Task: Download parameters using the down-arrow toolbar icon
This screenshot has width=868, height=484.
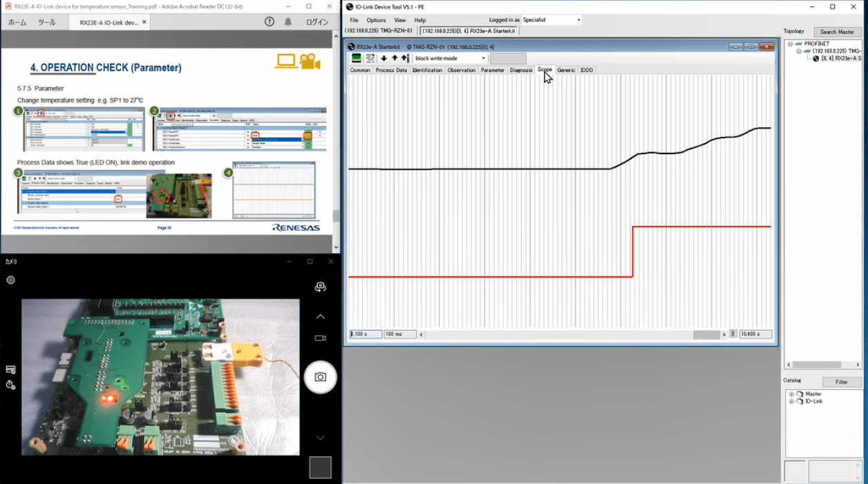Action: [384, 58]
